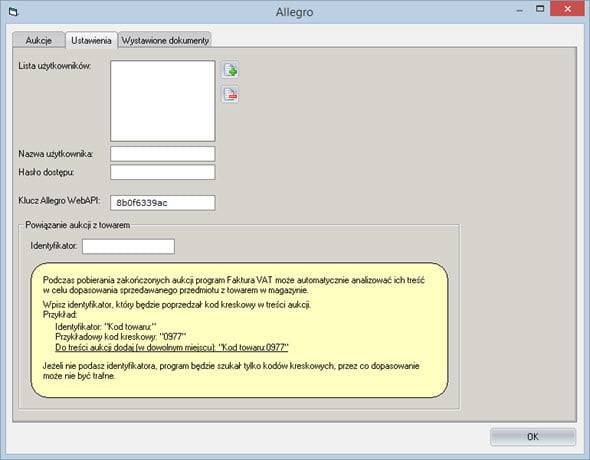
Task: Click the 'Podczas pobierania zakończonych aukcji' paragraph
Action: (x=233, y=285)
